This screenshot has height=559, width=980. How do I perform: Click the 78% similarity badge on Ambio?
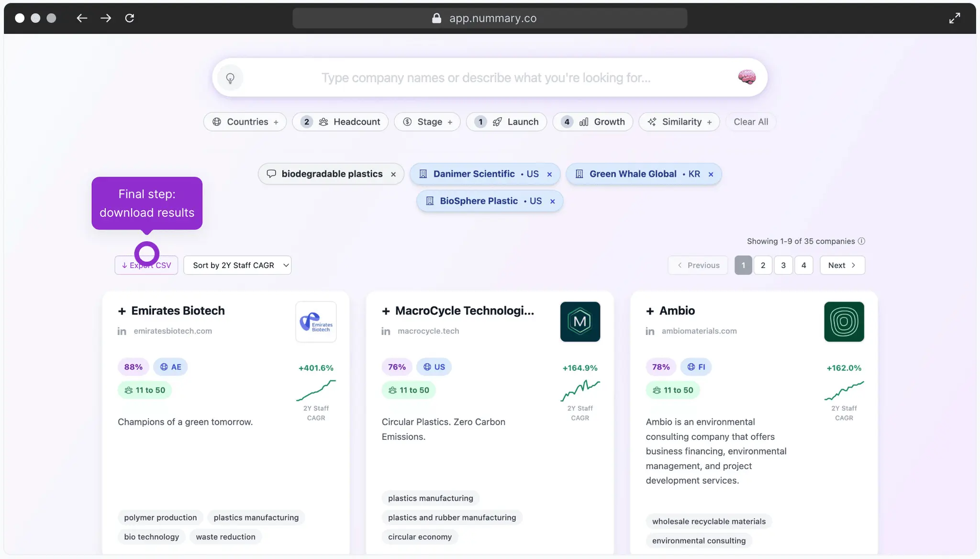pyautogui.click(x=661, y=367)
